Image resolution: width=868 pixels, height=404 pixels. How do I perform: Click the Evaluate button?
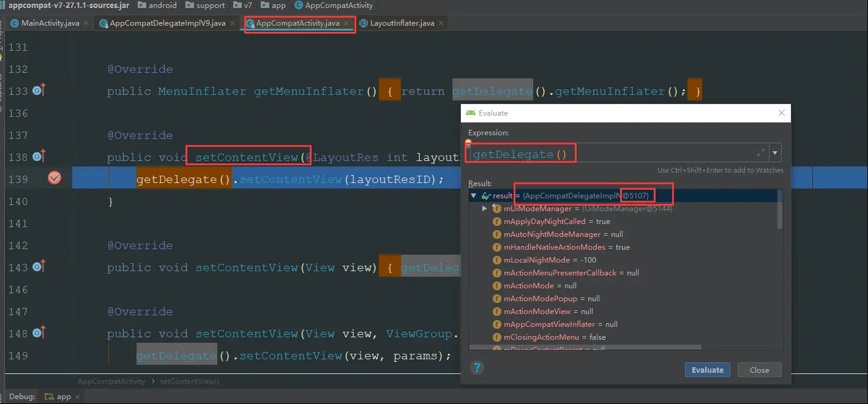(707, 370)
